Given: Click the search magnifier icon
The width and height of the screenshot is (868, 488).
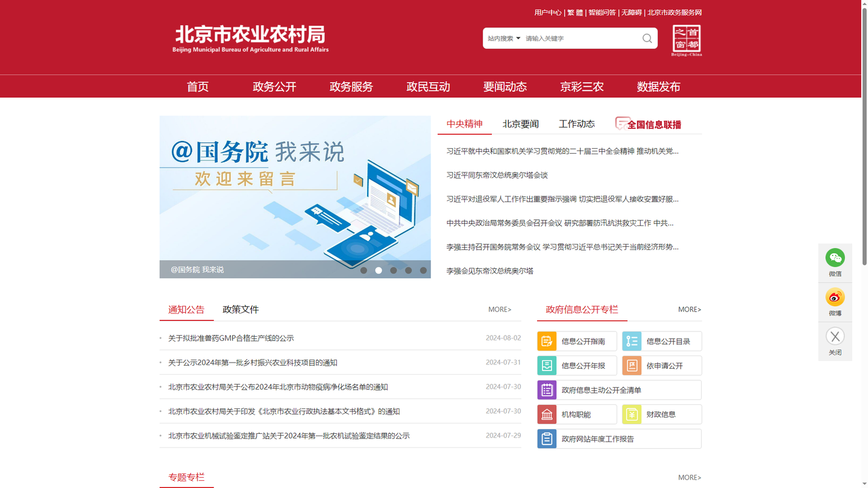Looking at the screenshot, I should click(x=647, y=39).
